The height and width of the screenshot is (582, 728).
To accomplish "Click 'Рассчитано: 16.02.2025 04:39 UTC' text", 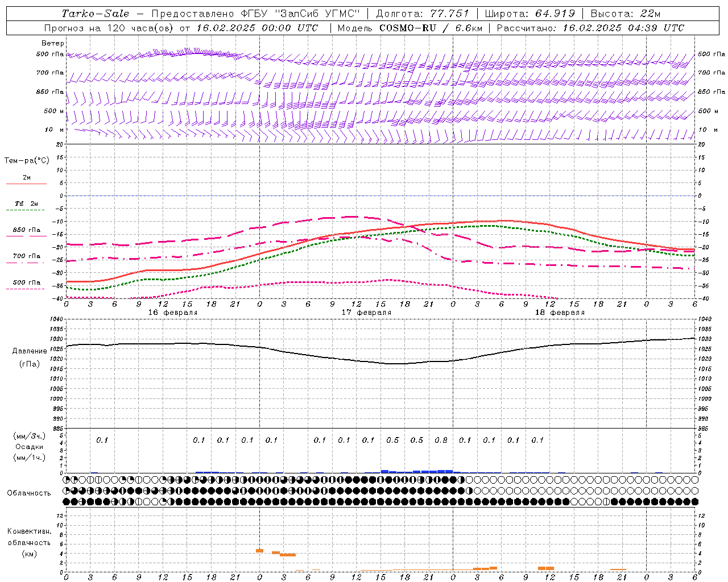I will pyautogui.click(x=590, y=28).
